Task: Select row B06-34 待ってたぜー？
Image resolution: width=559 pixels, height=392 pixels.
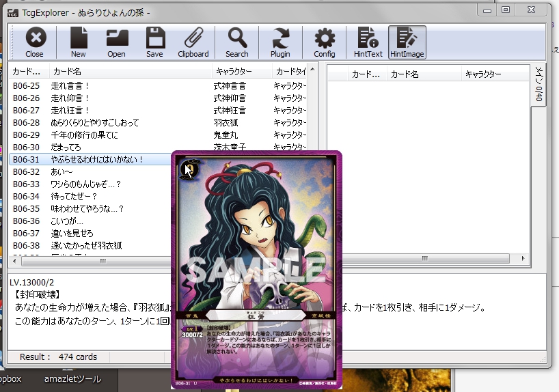Action: (90, 197)
